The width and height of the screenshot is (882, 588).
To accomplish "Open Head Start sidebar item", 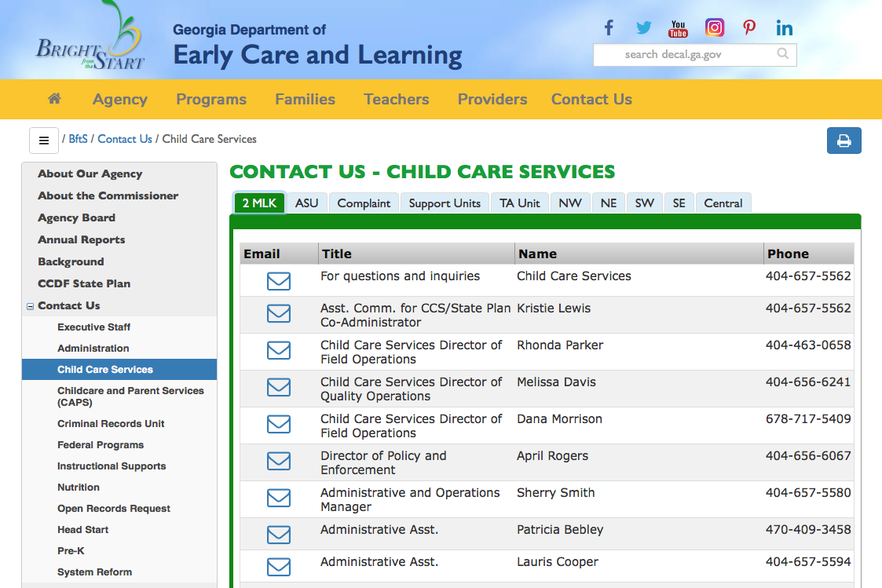I will pyautogui.click(x=82, y=530).
